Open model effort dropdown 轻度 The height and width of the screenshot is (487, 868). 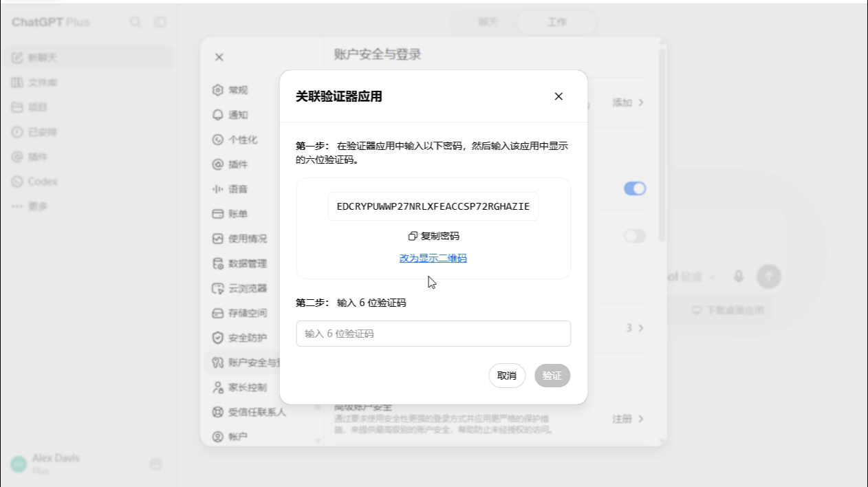pyautogui.click(x=691, y=277)
